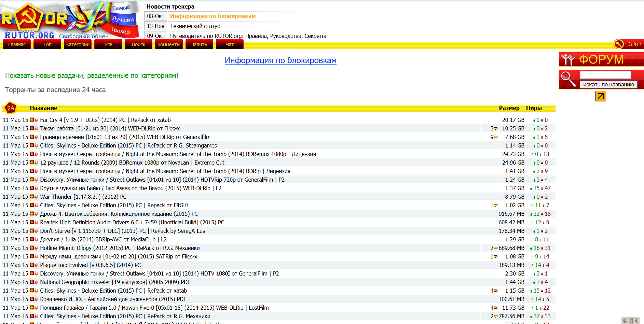Open comments icon on Такая работа row
This screenshot has width=644, height=324.
pyautogui.click(x=495, y=129)
